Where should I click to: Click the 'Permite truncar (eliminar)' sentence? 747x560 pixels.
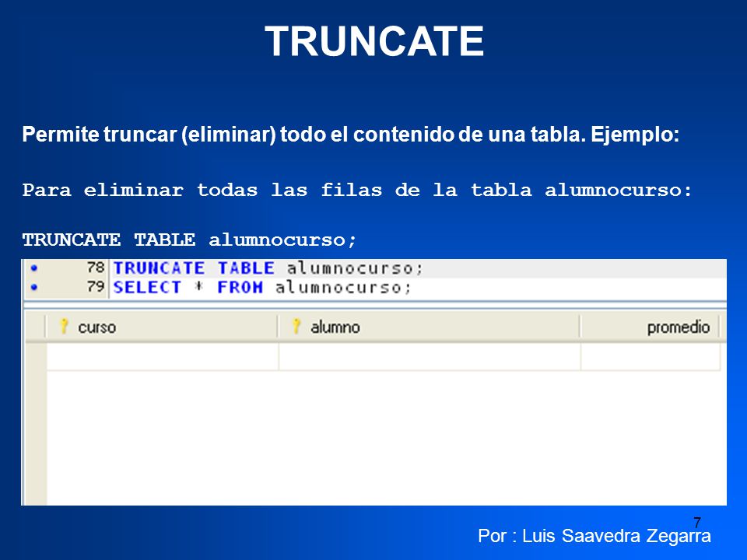(351, 135)
